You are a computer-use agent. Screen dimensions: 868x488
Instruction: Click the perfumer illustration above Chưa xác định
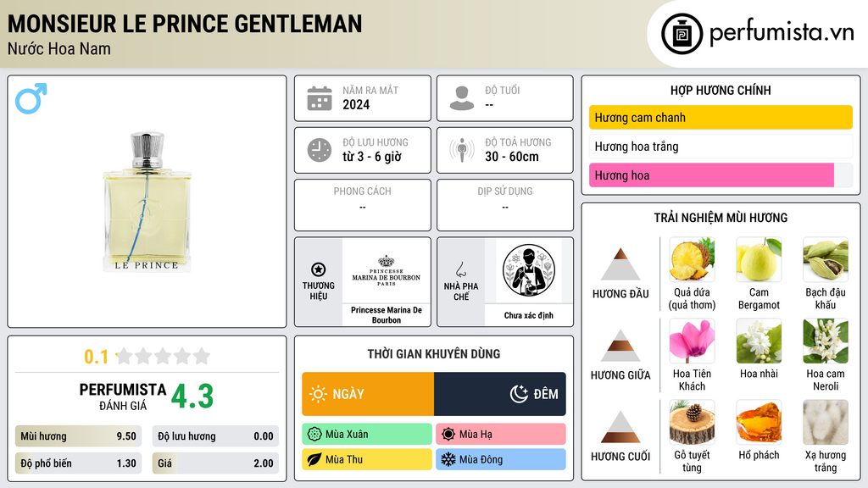click(x=529, y=270)
